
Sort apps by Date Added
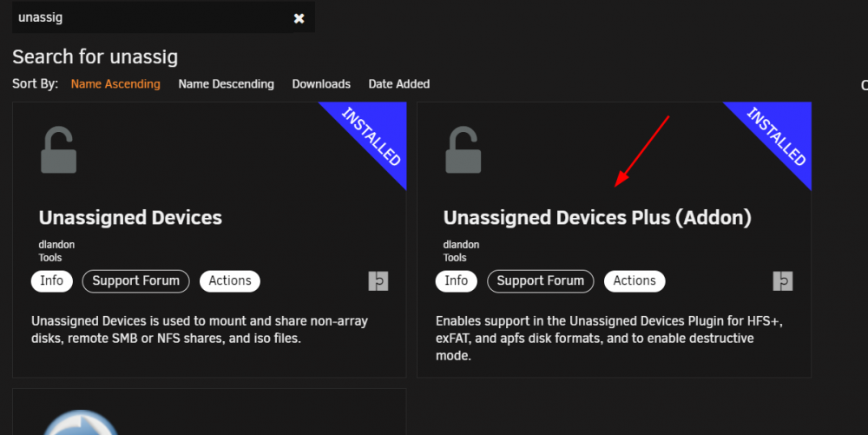(x=399, y=84)
